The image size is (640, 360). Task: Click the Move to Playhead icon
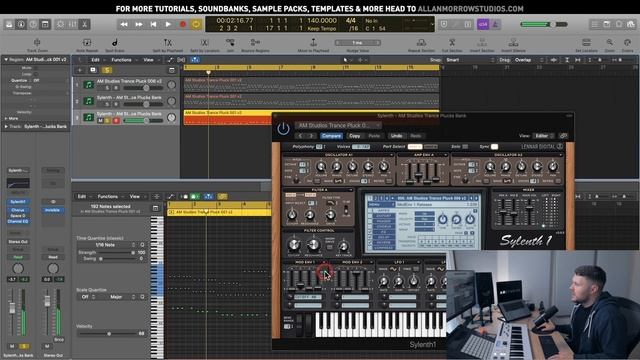click(313, 42)
